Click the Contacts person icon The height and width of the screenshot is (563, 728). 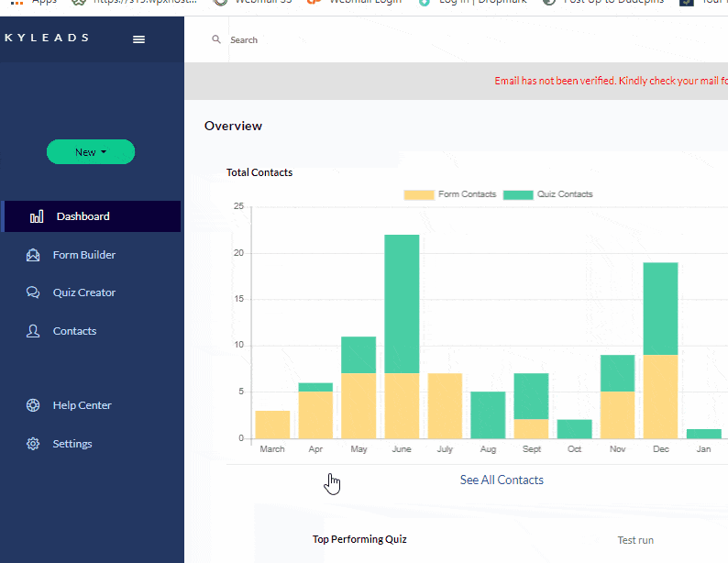(x=33, y=331)
